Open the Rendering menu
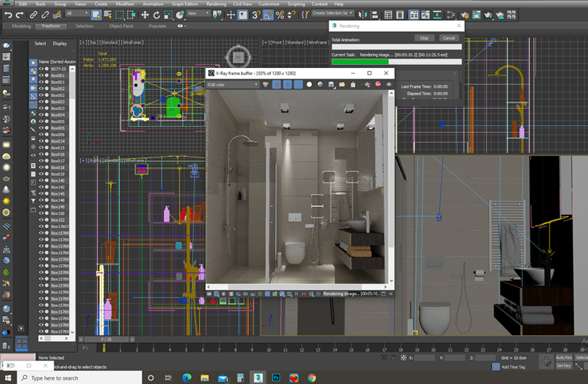Viewport: 588px width, 384px height. 216,4
